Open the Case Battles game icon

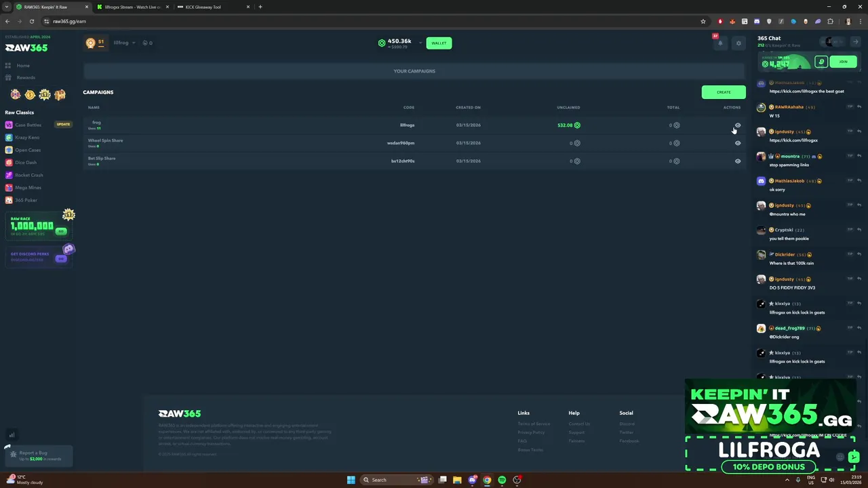point(9,125)
